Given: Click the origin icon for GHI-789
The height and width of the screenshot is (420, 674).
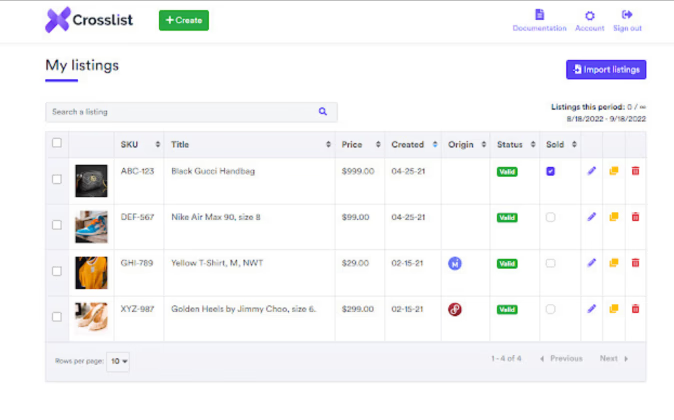Looking at the screenshot, I should [455, 263].
